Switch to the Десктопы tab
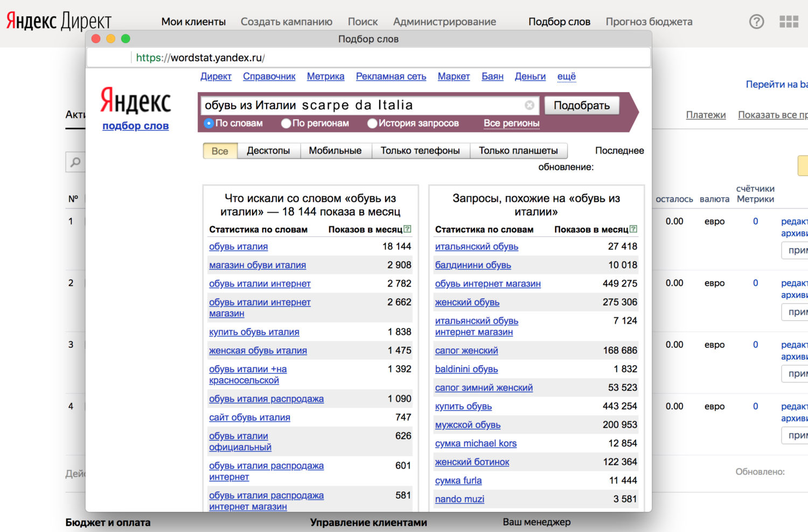Screen dimensions: 808x532 [268, 151]
